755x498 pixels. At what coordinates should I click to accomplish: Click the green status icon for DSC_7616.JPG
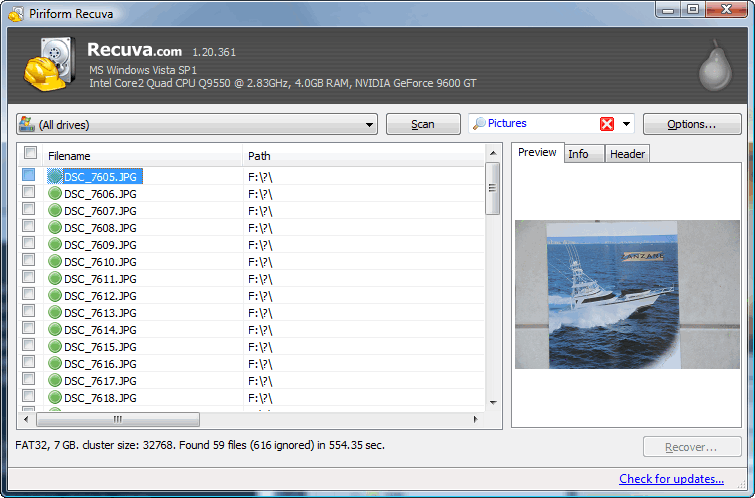point(55,363)
